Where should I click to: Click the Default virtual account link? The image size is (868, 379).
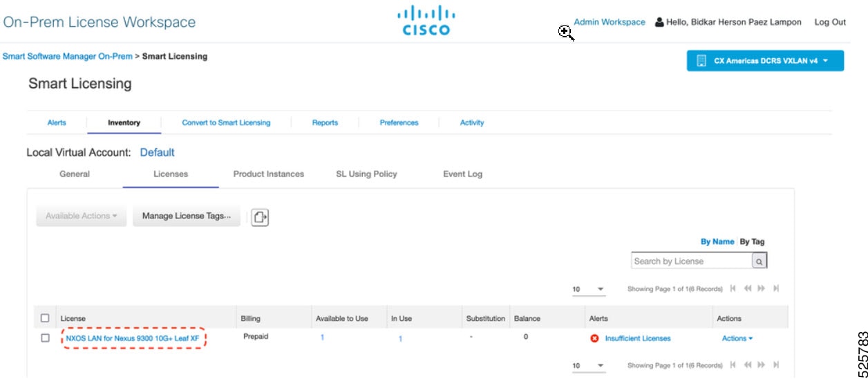[x=158, y=152]
